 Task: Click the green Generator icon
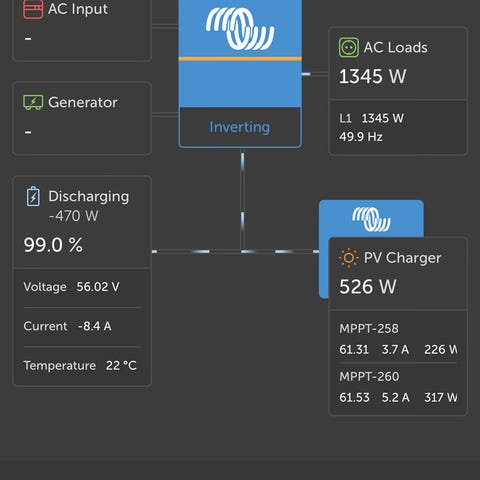[x=33, y=102]
